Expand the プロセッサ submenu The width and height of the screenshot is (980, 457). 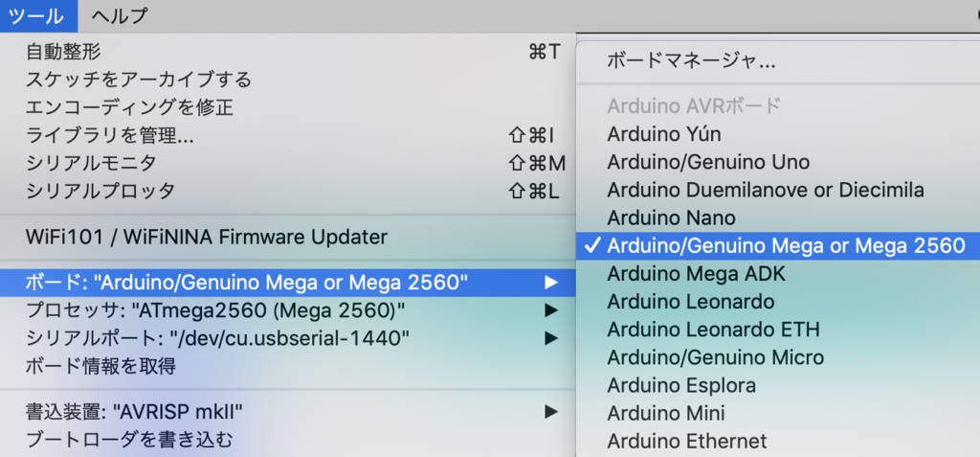coord(550,310)
